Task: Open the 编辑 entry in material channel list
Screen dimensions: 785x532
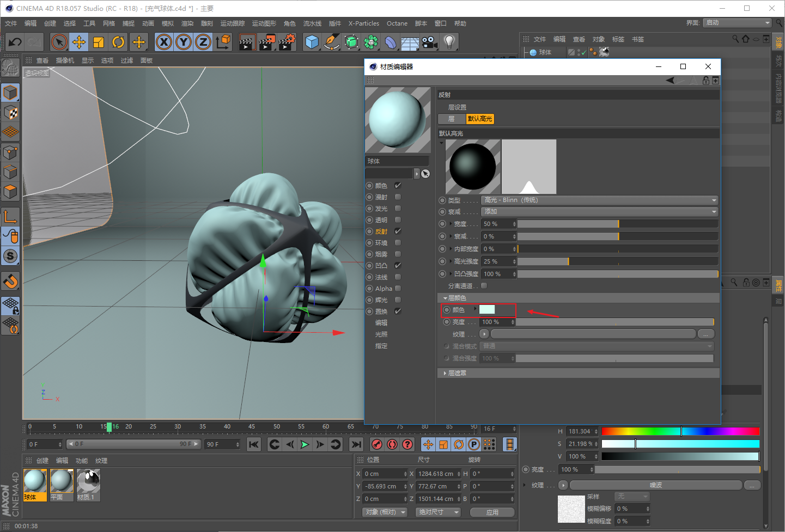Action: point(381,323)
